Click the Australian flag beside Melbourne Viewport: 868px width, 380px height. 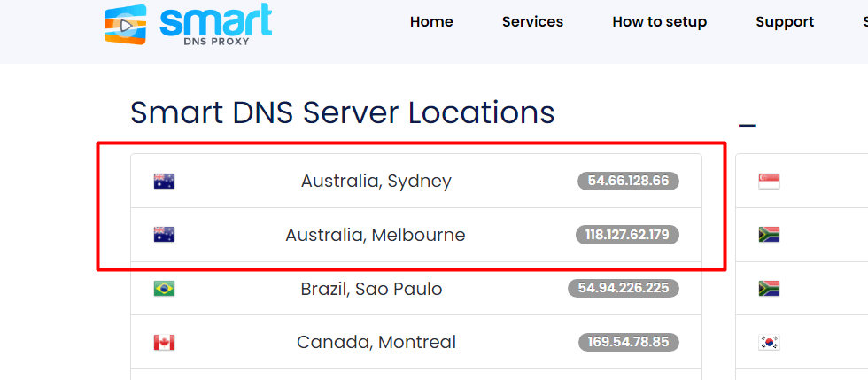click(164, 235)
